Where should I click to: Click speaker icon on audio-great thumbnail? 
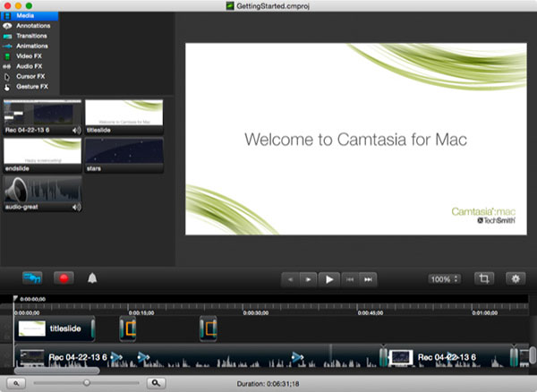77,207
